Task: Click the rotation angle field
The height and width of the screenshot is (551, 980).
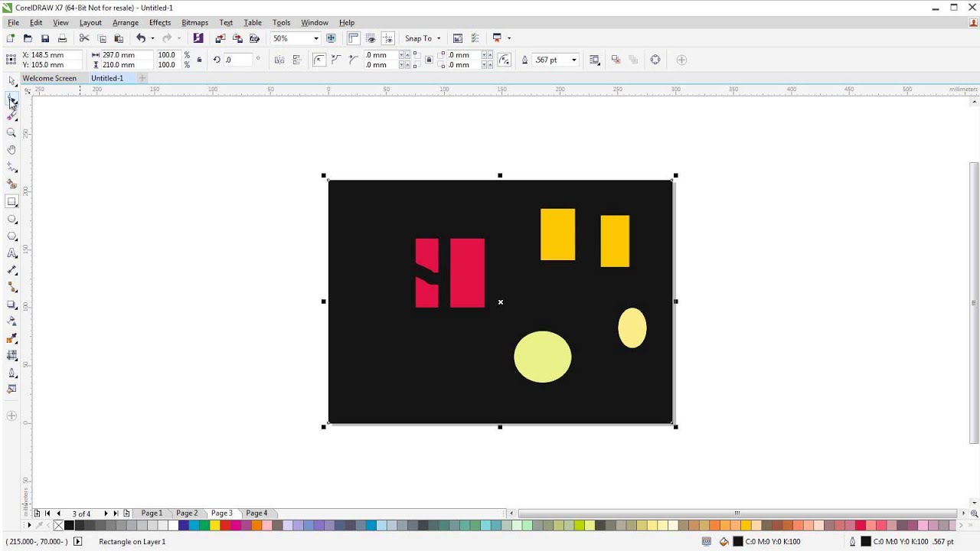Action: click(238, 60)
